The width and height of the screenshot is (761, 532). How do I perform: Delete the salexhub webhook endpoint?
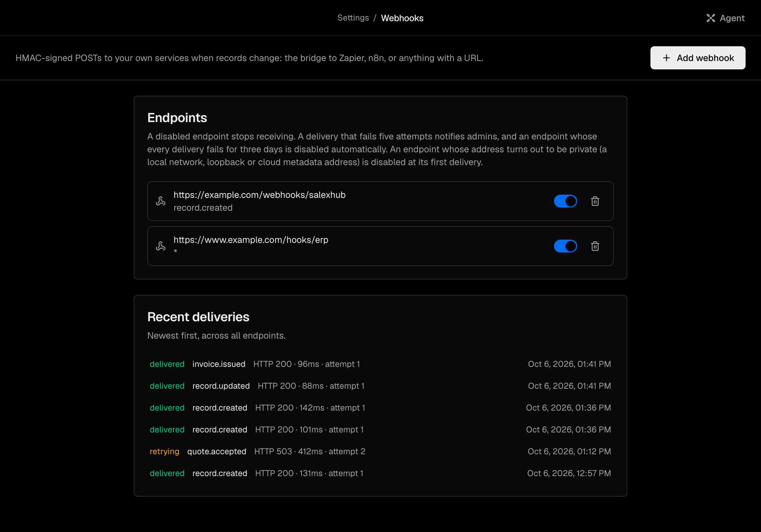(x=595, y=201)
